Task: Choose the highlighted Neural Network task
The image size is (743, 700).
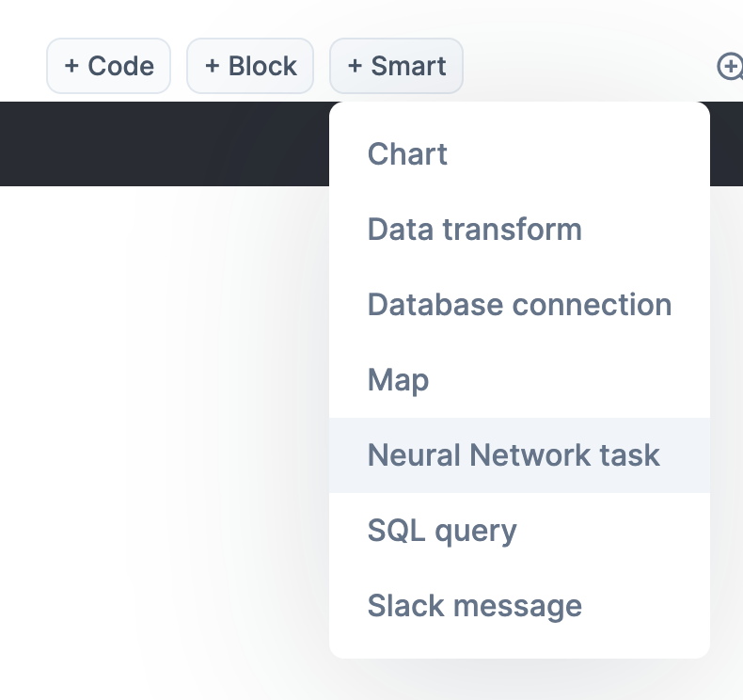Action: point(514,455)
